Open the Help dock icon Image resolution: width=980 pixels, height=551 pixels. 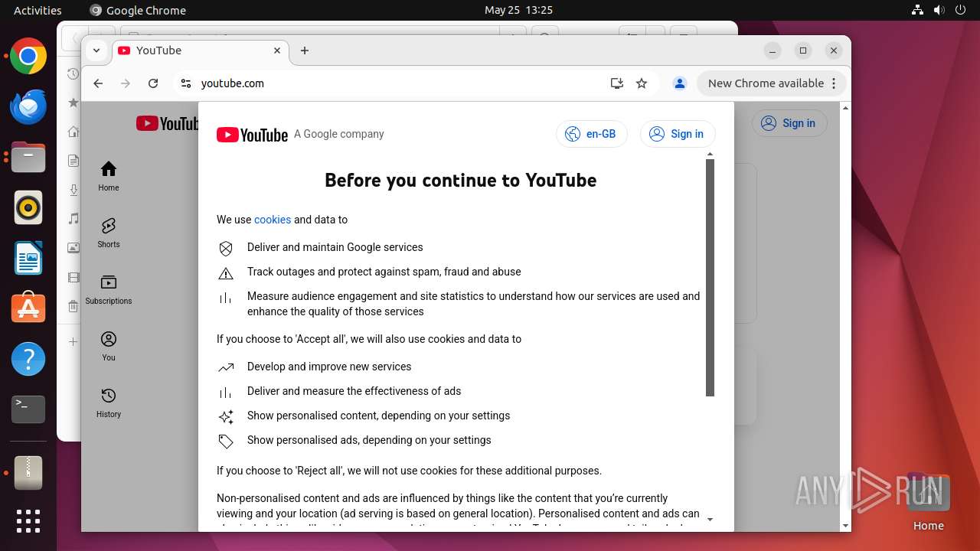28,359
